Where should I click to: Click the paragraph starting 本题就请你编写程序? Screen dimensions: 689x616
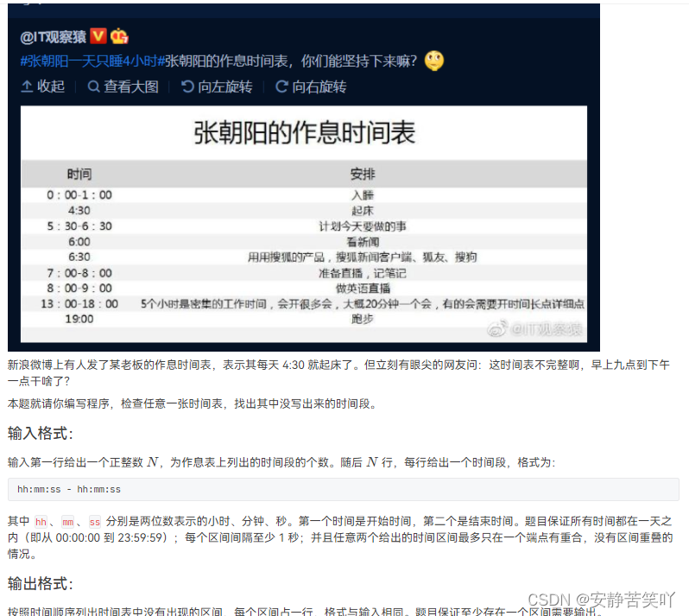[193, 403]
